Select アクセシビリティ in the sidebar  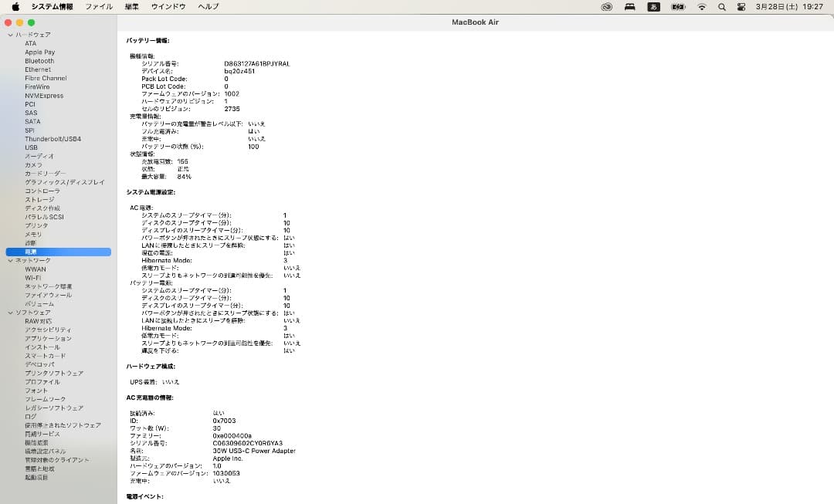(x=48, y=330)
